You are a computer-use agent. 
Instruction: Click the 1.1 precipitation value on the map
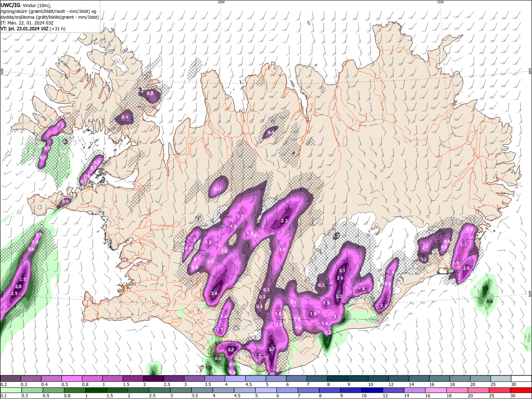[337, 317]
